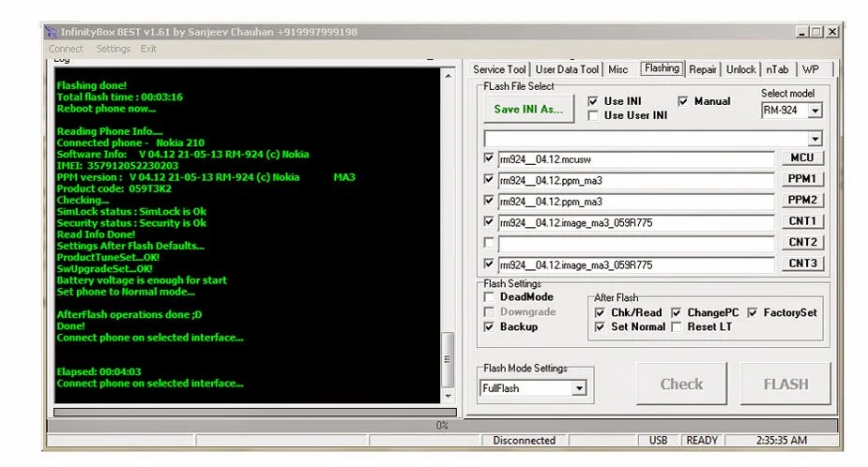The height and width of the screenshot is (467, 868).
Task: Select the Flashing tab
Action: (x=662, y=68)
